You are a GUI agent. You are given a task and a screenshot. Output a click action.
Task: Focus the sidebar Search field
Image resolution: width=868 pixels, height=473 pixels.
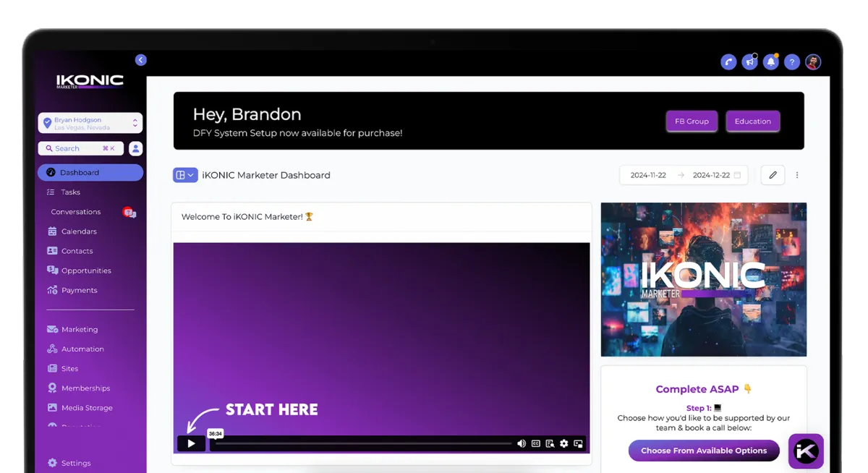pos(80,148)
